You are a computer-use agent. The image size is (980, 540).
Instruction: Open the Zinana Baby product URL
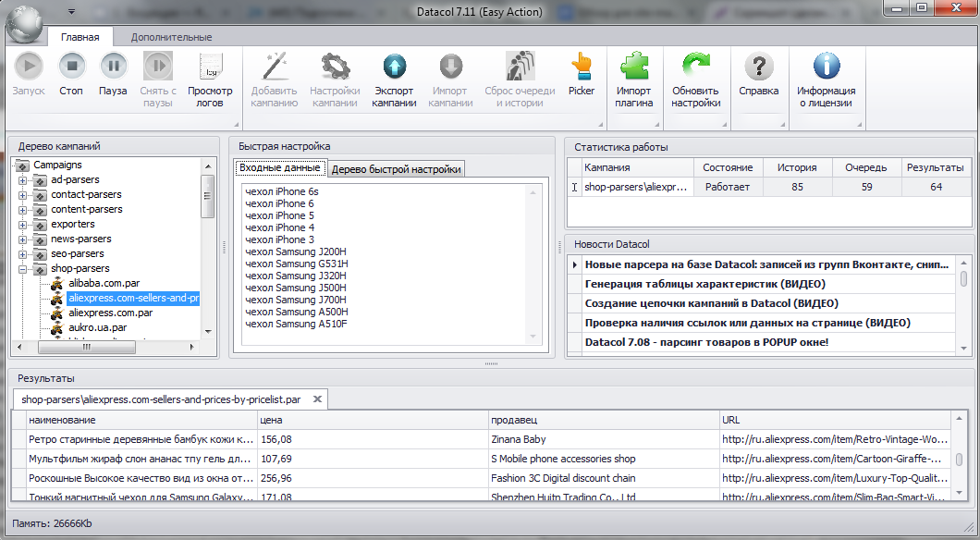point(834,439)
